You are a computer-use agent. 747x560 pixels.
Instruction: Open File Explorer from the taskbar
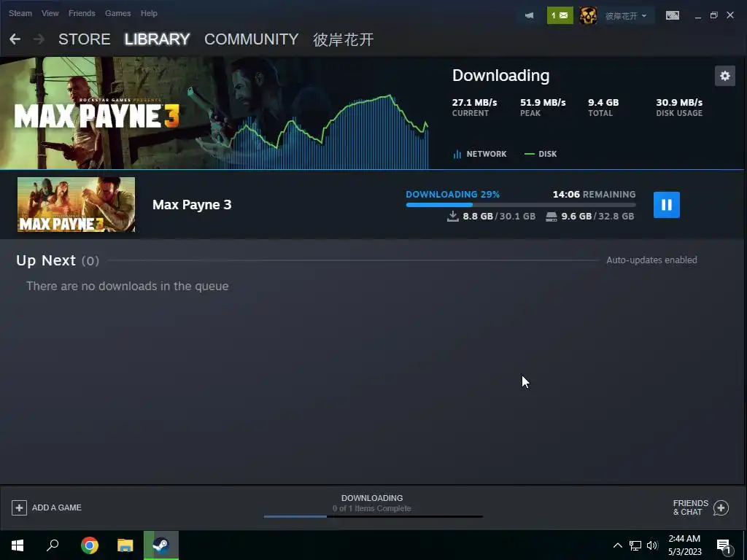coord(125,545)
